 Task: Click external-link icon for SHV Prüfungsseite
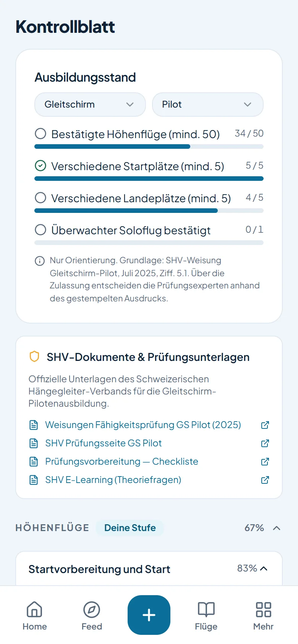265,443
